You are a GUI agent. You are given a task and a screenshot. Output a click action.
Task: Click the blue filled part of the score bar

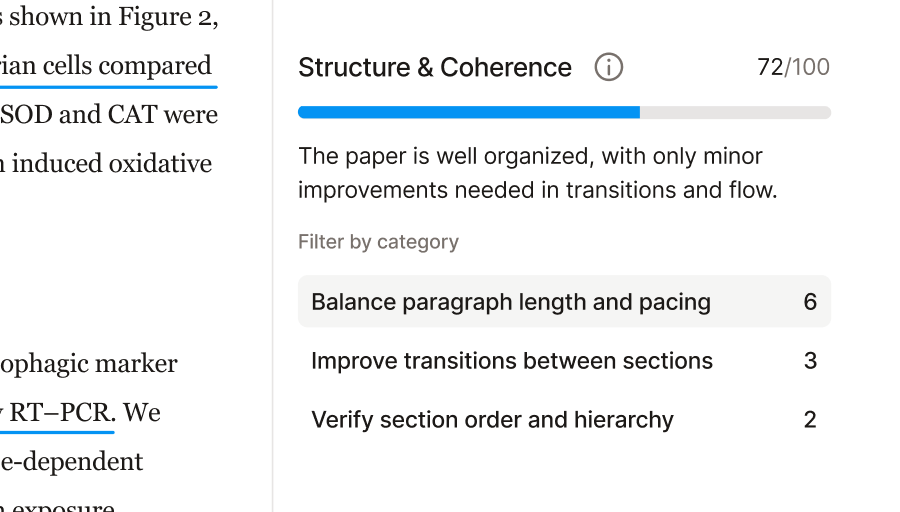(x=468, y=112)
